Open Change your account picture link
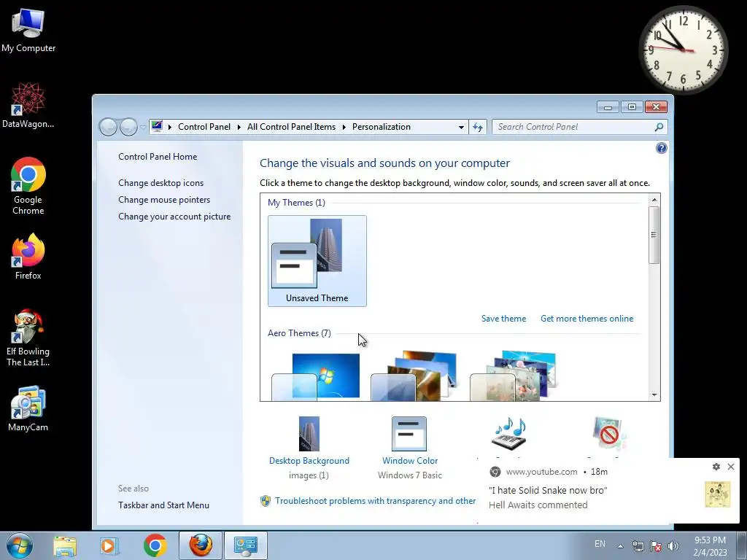 [x=174, y=216]
